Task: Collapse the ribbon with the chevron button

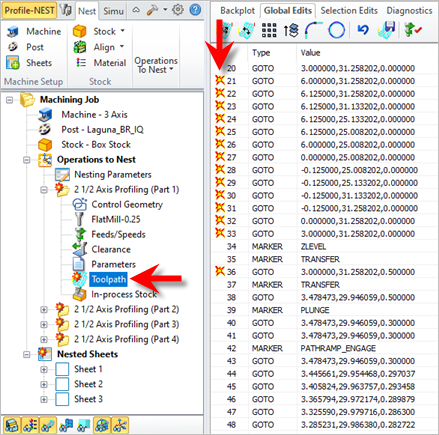Action: (x=136, y=10)
